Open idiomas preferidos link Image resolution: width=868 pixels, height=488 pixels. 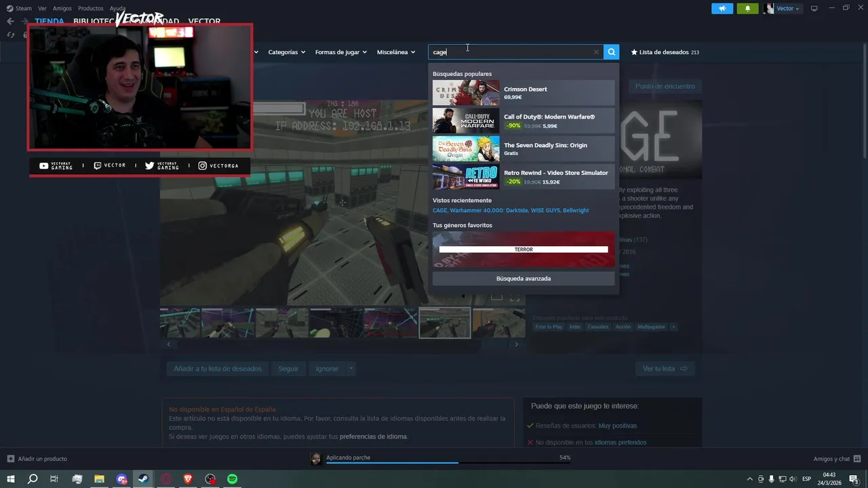coord(620,443)
